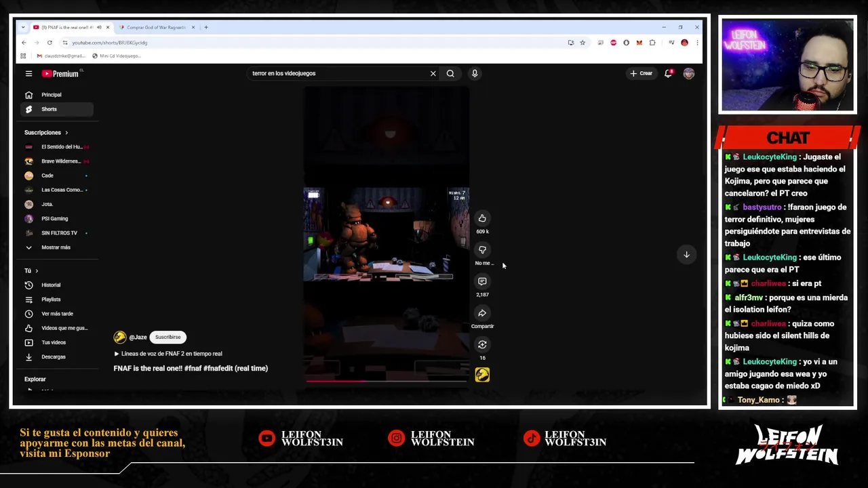
Task: Open the MetaMask fox extension icon
Action: point(639,43)
